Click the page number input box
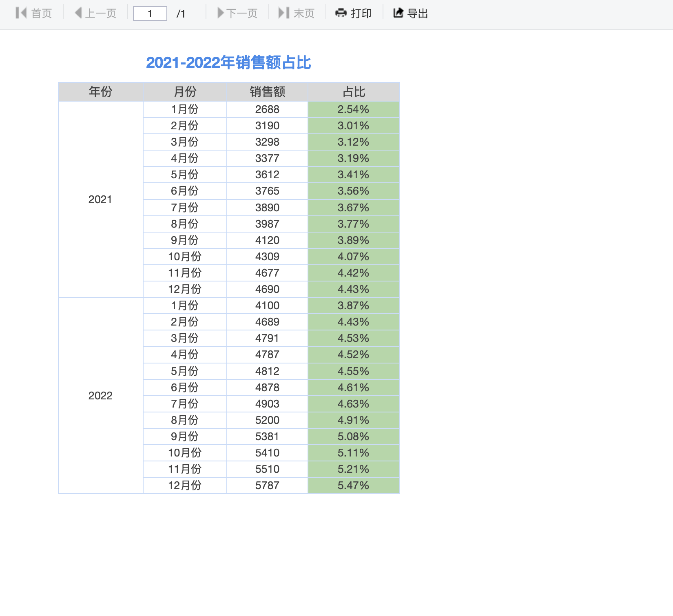The width and height of the screenshot is (673, 616). tap(150, 13)
